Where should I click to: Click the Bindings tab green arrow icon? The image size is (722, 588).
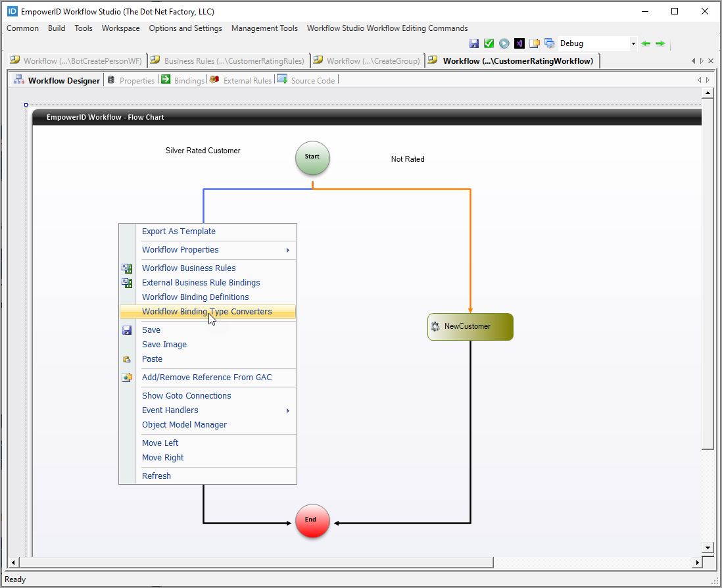pos(166,79)
